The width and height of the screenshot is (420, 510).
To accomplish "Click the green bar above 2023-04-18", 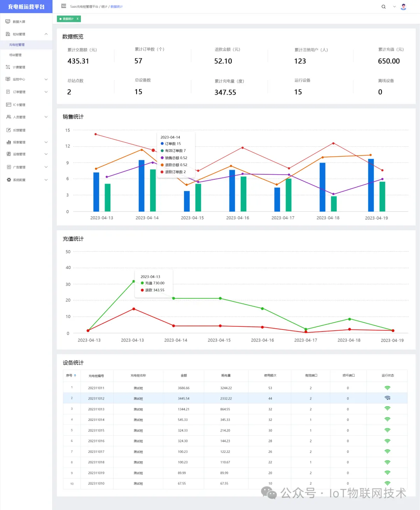I will [334, 204].
